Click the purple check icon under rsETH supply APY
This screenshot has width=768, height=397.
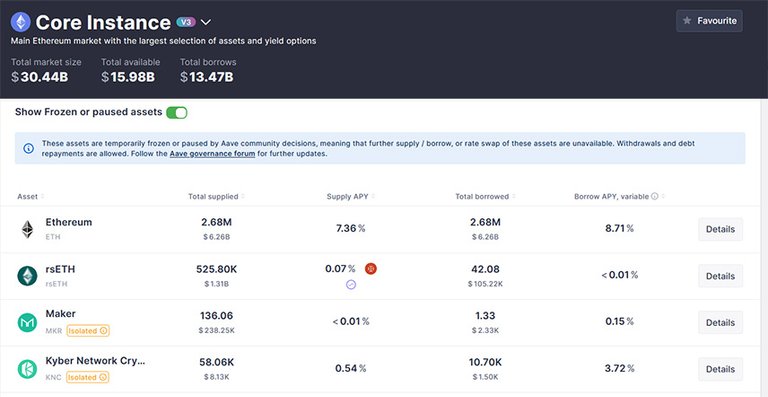pyautogui.click(x=351, y=284)
